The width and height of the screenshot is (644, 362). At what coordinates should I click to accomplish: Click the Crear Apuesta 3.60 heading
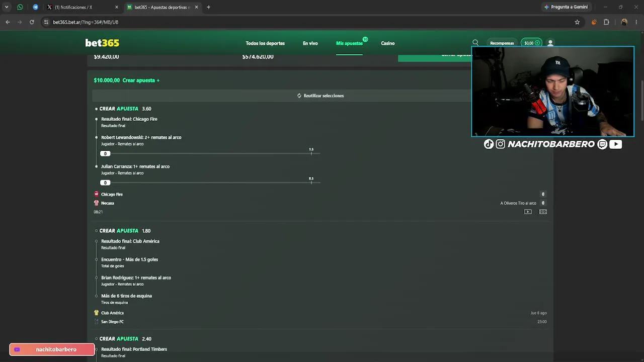tap(125, 109)
